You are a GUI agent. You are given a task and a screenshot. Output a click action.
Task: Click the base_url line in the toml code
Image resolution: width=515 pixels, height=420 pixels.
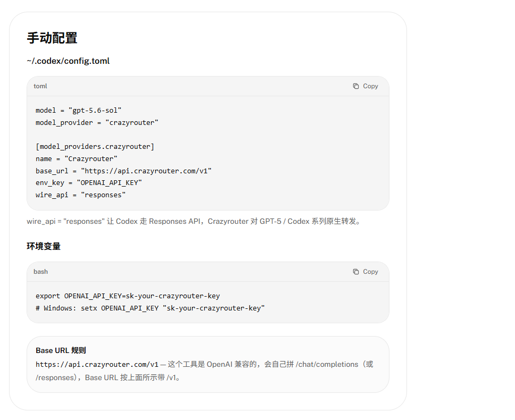[x=123, y=171]
